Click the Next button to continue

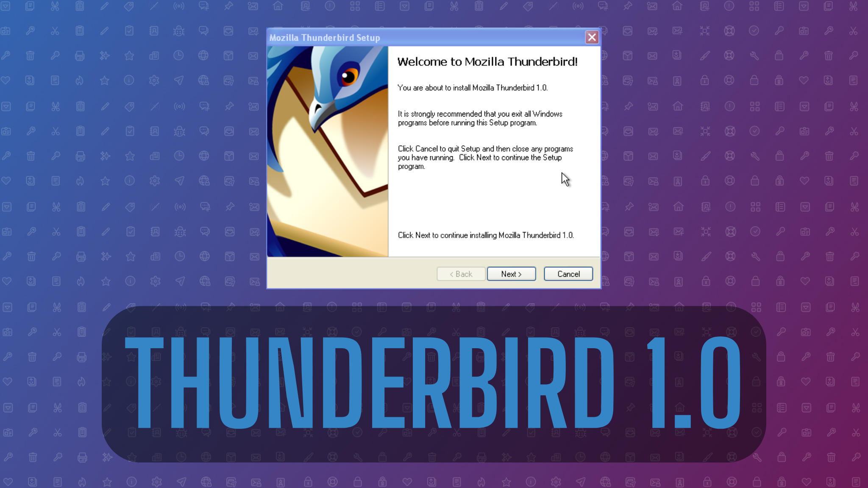tap(511, 274)
